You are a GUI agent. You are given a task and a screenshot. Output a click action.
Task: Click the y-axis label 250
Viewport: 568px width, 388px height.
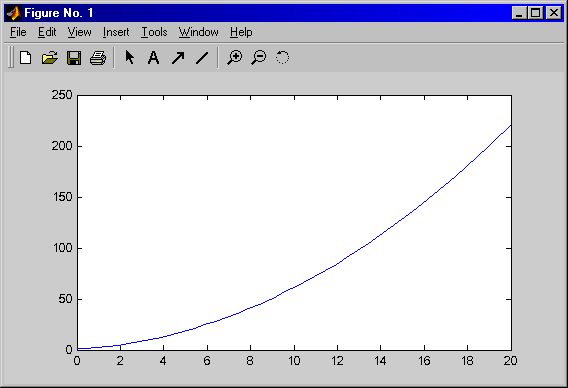pyautogui.click(x=62, y=95)
